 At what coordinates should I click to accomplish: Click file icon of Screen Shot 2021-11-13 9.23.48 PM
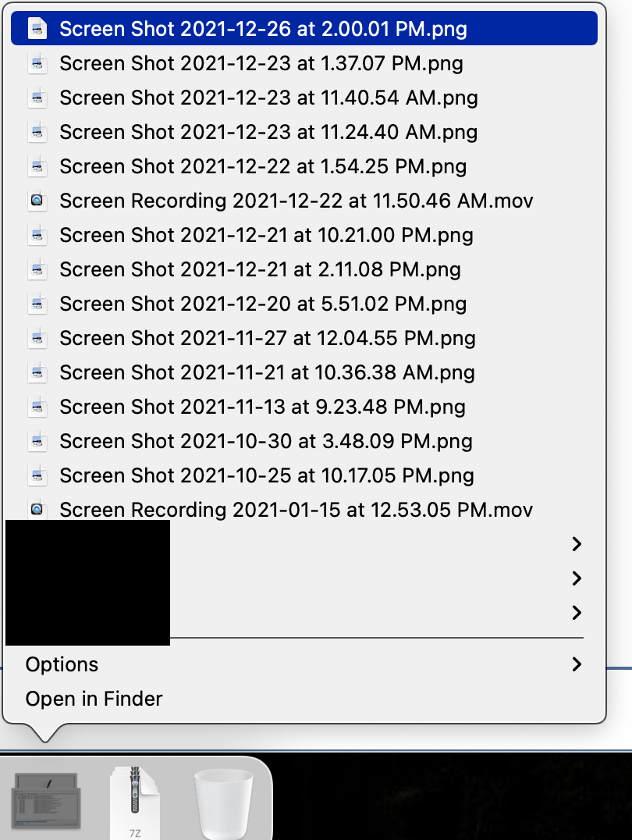click(x=37, y=408)
